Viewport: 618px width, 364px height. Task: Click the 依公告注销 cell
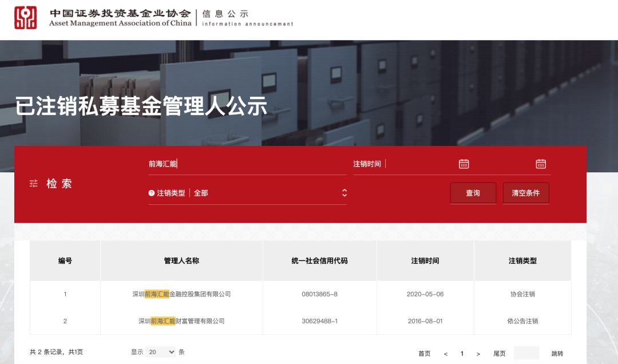coord(522,321)
